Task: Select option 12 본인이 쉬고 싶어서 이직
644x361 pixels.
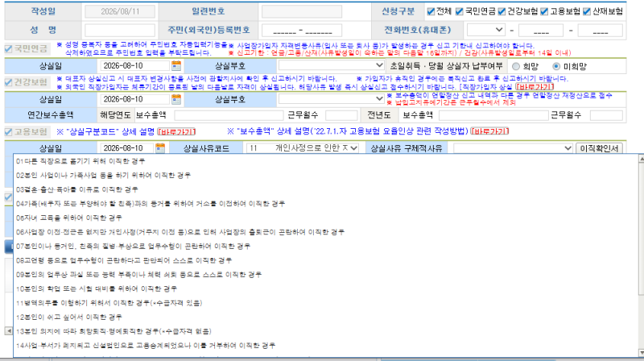Action: point(325,317)
